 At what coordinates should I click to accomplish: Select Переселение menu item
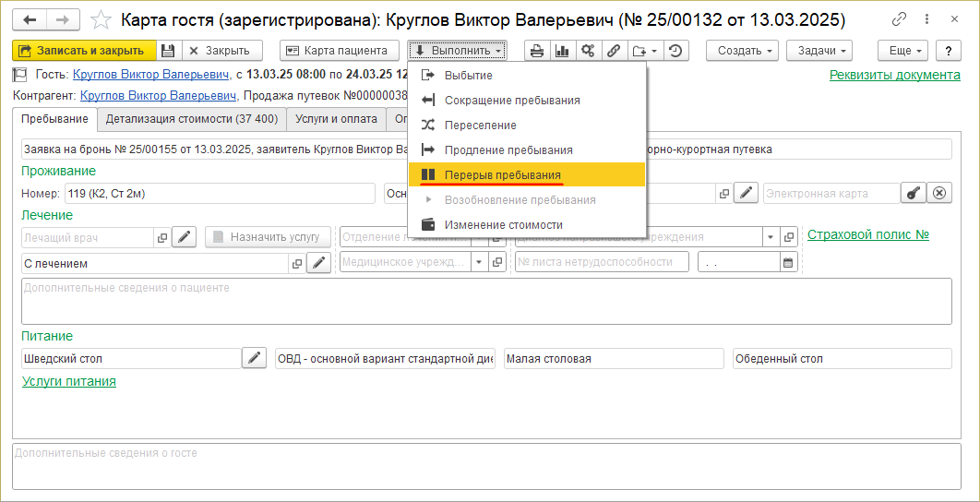tap(526, 125)
